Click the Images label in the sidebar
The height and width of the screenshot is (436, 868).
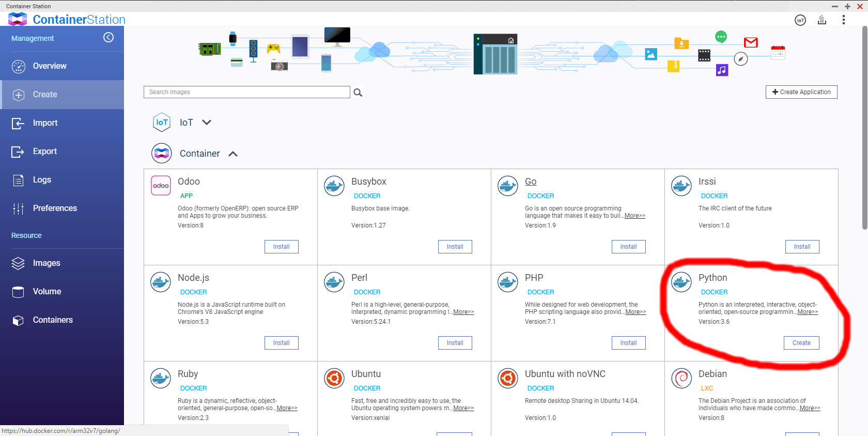click(x=47, y=263)
